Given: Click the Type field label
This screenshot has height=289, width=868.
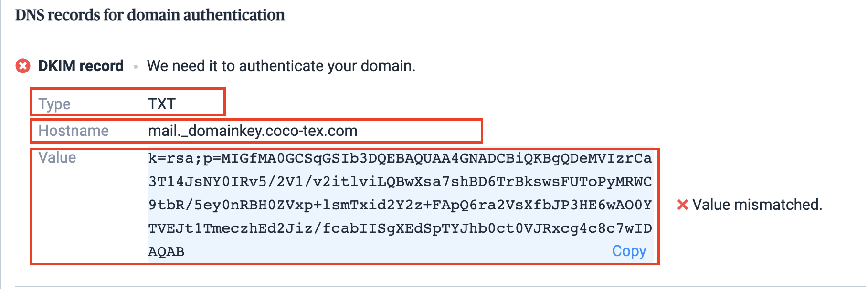Looking at the screenshot, I should (x=54, y=104).
